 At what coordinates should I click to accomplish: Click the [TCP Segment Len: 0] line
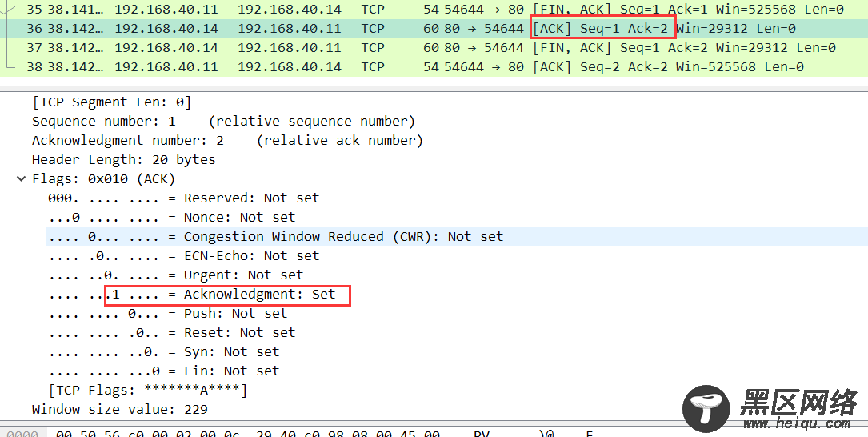111,102
